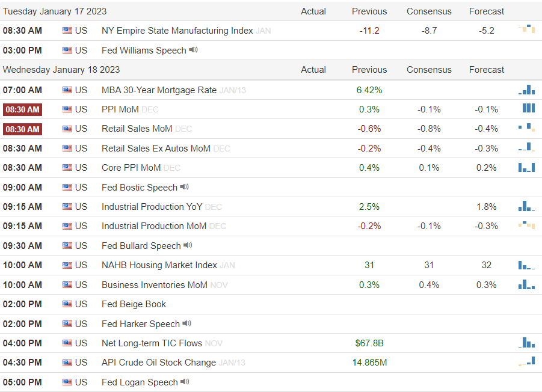Image resolution: width=542 pixels, height=392 pixels.
Task: Click US country label in Fed Harker row
Action: (81, 323)
